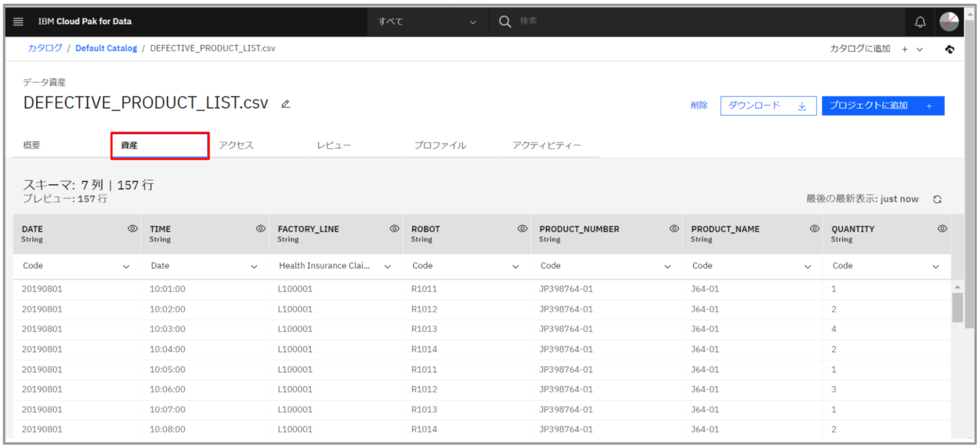The height and width of the screenshot is (447, 980).
Task: Click the breadcrumb text DEFECTIVE_PRODUCT_LIST.csv
Action: pyautogui.click(x=212, y=48)
